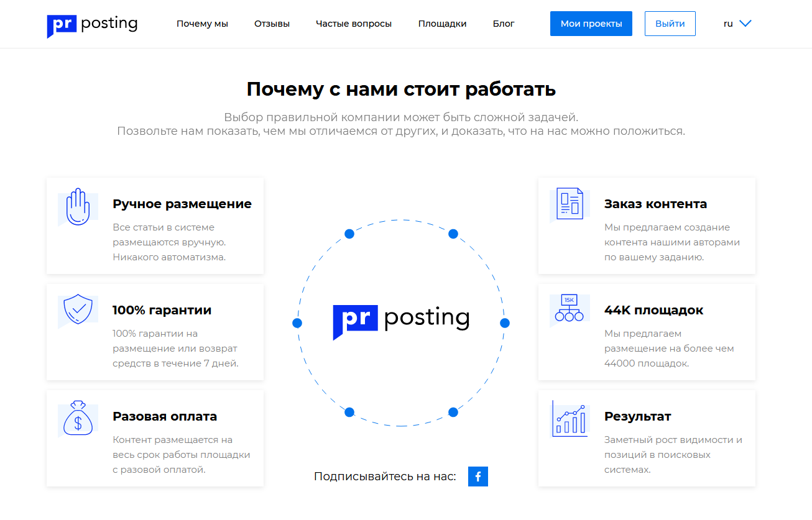Click the Мои проекты button
This screenshot has width=812, height=520.
[x=591, y=24]
